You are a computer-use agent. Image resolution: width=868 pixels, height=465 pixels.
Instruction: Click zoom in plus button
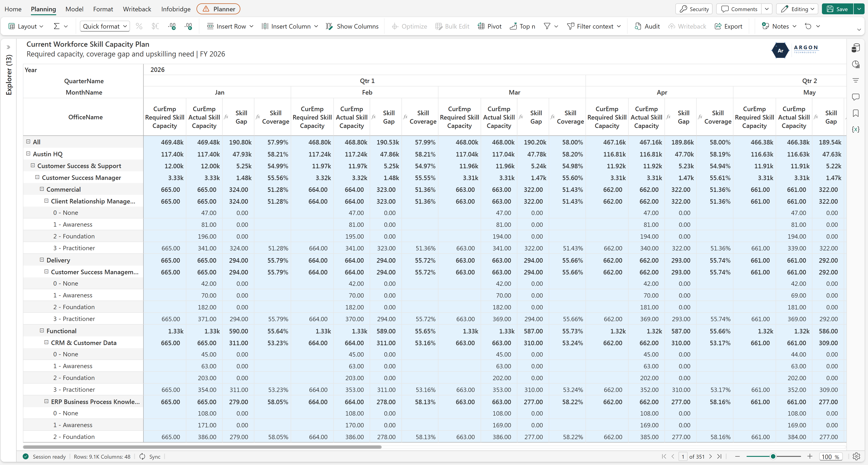[810, 457]
